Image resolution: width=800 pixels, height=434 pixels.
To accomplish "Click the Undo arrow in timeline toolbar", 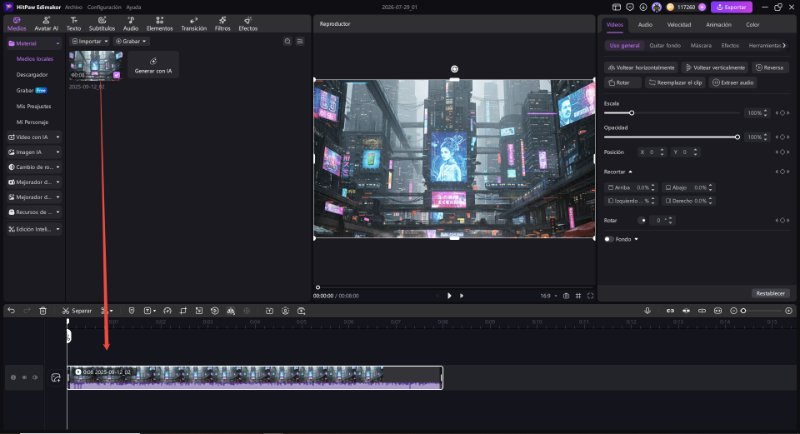I will point(11,311).
